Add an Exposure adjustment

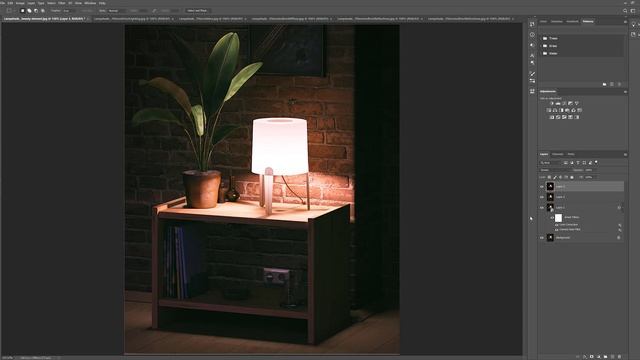pos(570,104)
